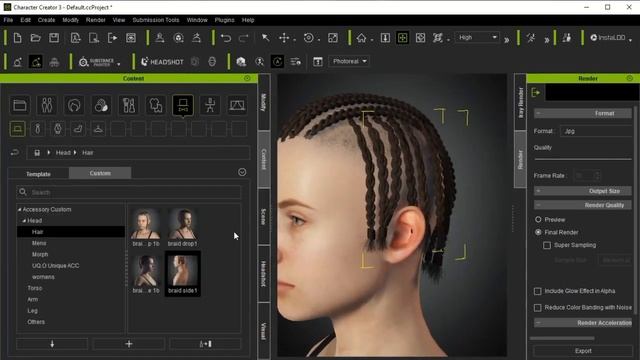Collapse the Head tree node
This screenshot has height=360, width=640.
(24, 221)
